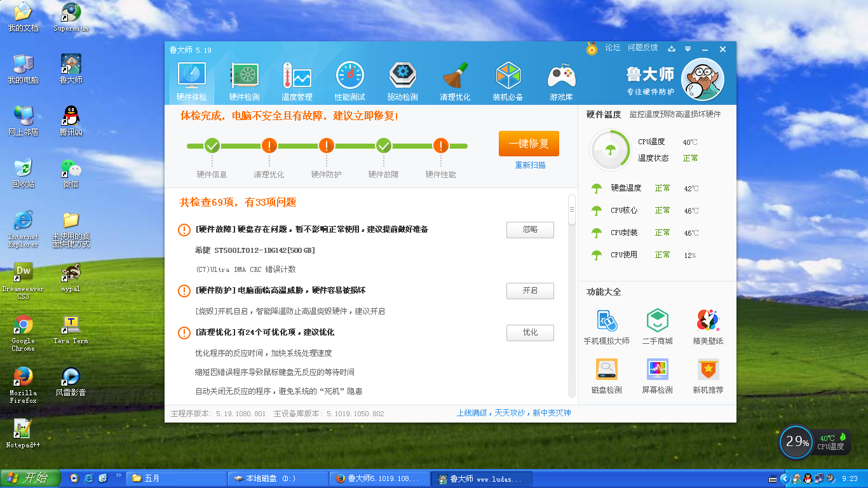This screenshot has height=488, width=868.
Task: Select the 回收站 recycle bin icon
Action: point(23,173)
